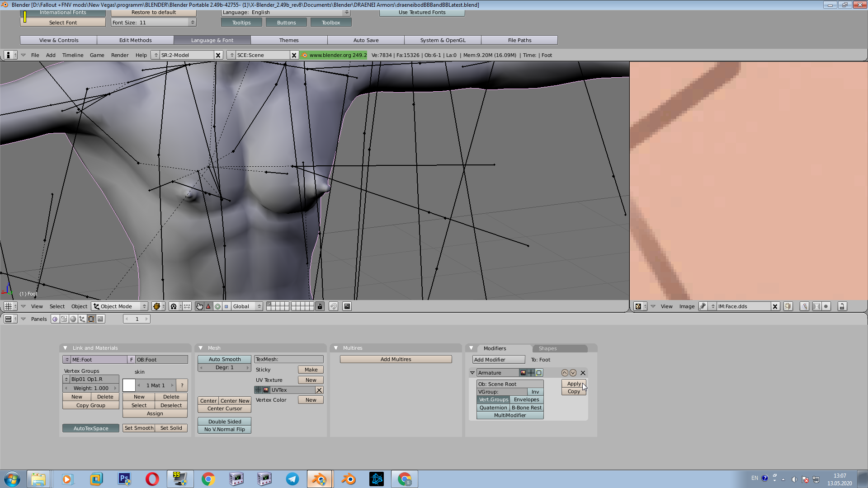868x488 pixels.
Task: Open the Shading context sphere icon
Action: pos(73,319)
